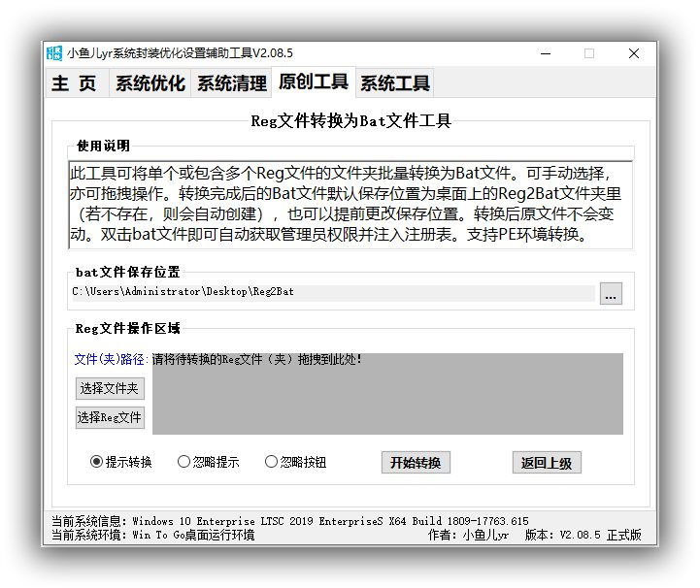Image resolution: width=700 pixels, height=588 pixels.
Task: Click the usage instructions text box
Action: [350, 205]
